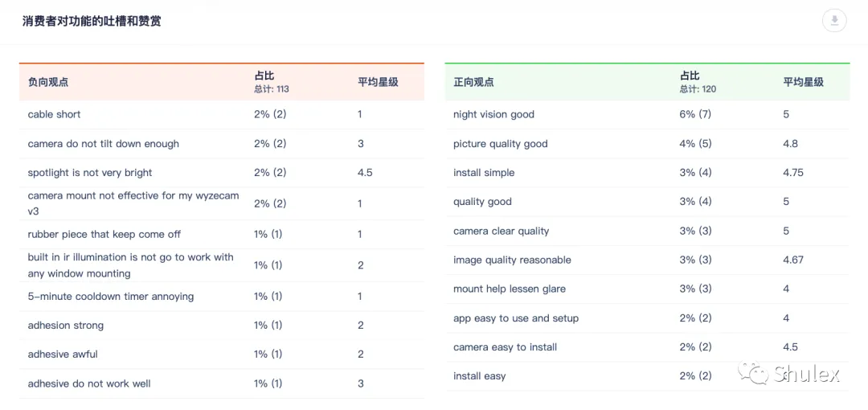Screen dimensions: 868x410
Task: Click 'app easy to use and setup'
Action: [516, 318]
